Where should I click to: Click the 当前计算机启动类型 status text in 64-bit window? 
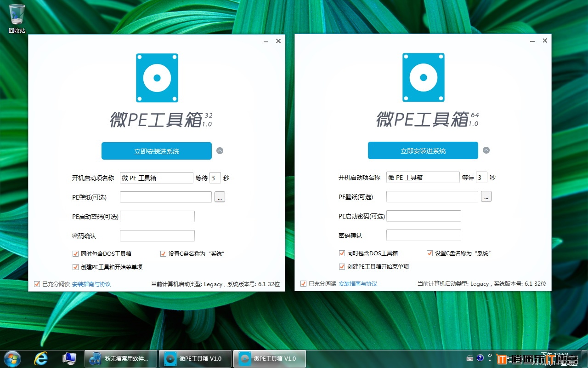tap(482, 284)
